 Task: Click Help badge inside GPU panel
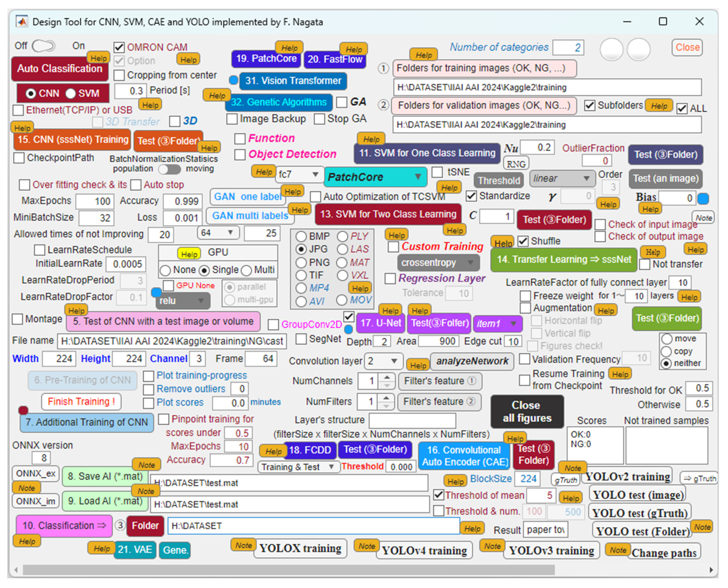[189, 254]
